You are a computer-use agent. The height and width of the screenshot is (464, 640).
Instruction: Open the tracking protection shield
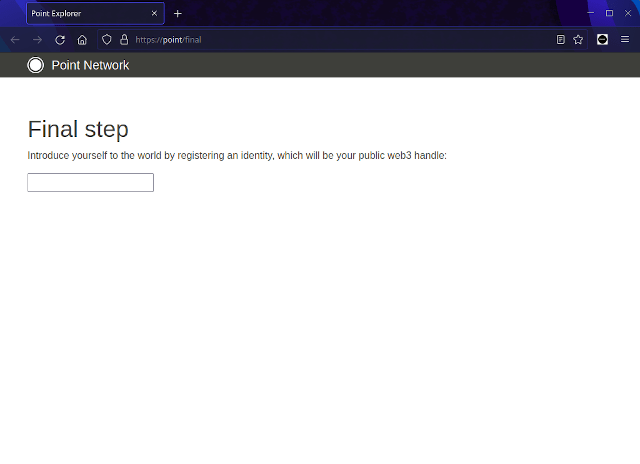coord(107,40)
